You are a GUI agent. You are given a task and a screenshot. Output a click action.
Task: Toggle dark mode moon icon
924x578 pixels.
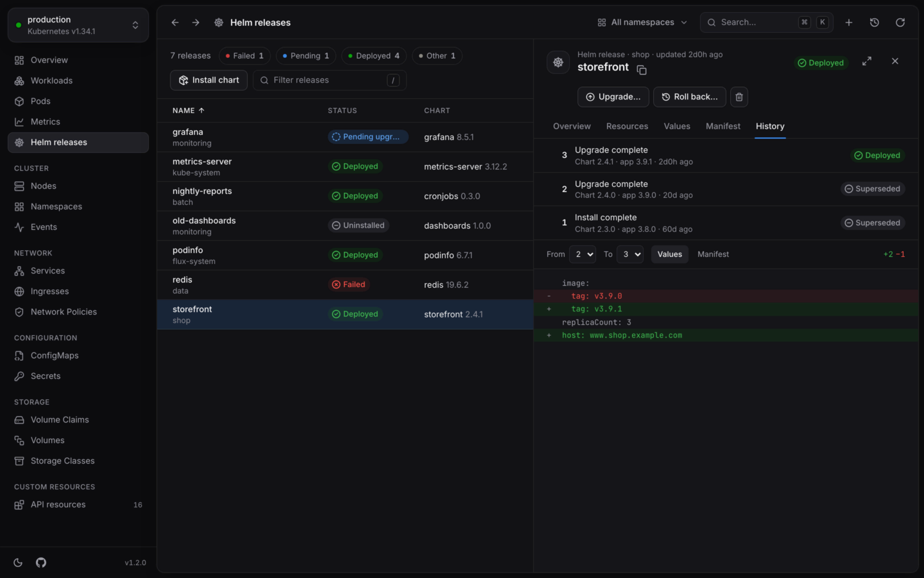[18, 563]
